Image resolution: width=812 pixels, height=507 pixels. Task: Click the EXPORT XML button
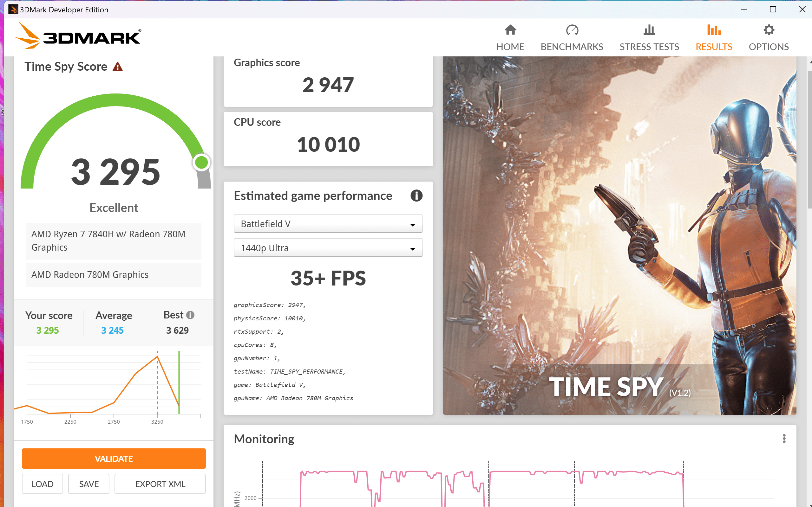pyautogui.click(x=160, y=484)
